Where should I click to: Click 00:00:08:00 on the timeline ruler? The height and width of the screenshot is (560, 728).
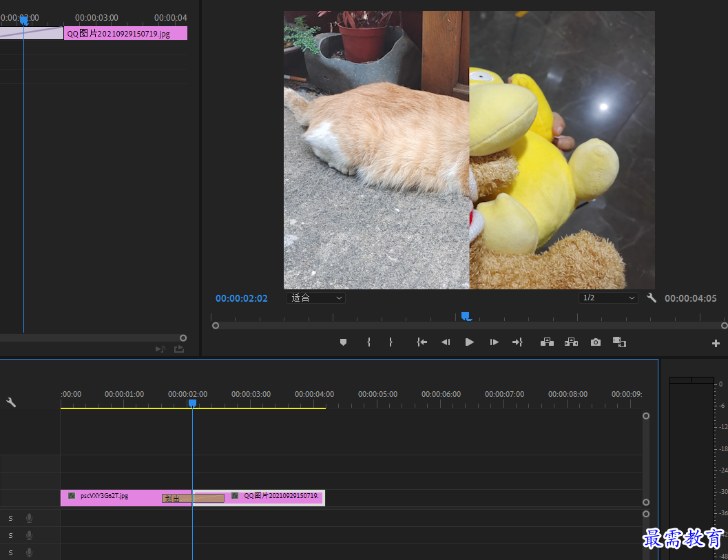[x=568, y=394]
